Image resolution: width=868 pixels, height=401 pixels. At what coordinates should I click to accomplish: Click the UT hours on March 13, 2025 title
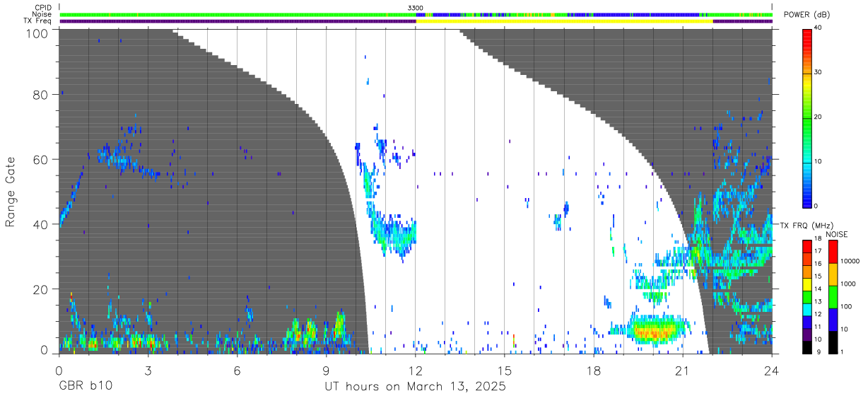coord(416,387)
